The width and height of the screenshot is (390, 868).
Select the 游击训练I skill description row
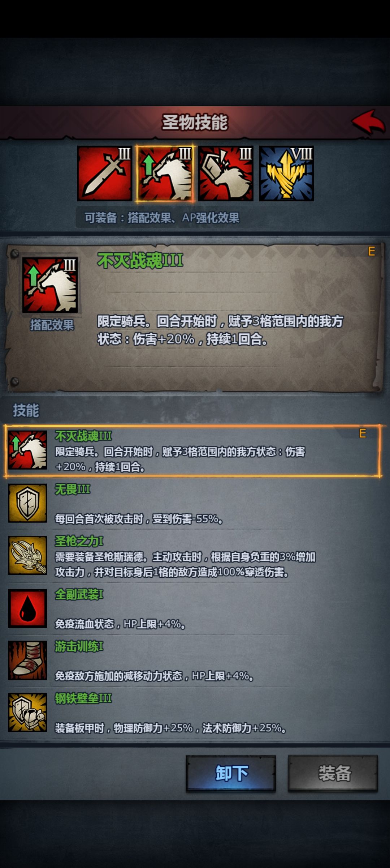tap(192, 660)
